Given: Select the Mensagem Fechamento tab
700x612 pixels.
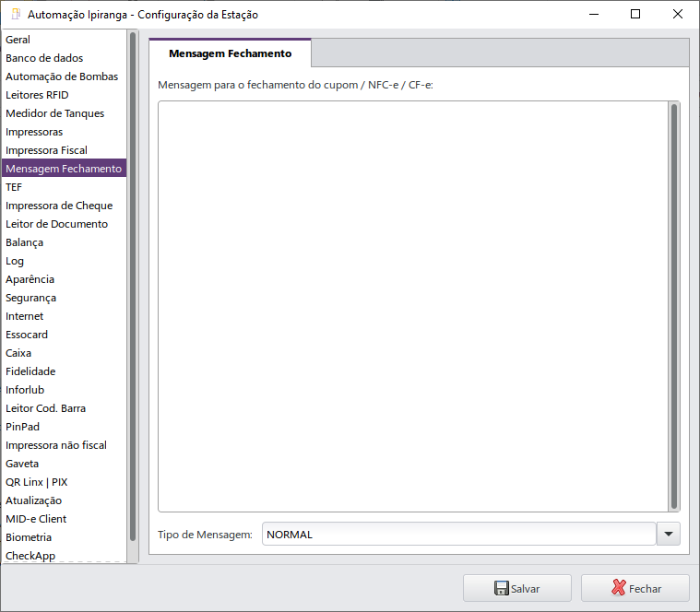Looking at the screenshot, I should pyautogui.click(x=230, y=53).
